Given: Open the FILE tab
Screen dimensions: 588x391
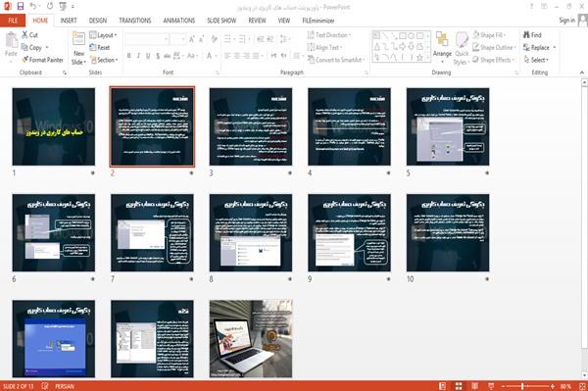Looking at the screenshot, I should [13, 21].
